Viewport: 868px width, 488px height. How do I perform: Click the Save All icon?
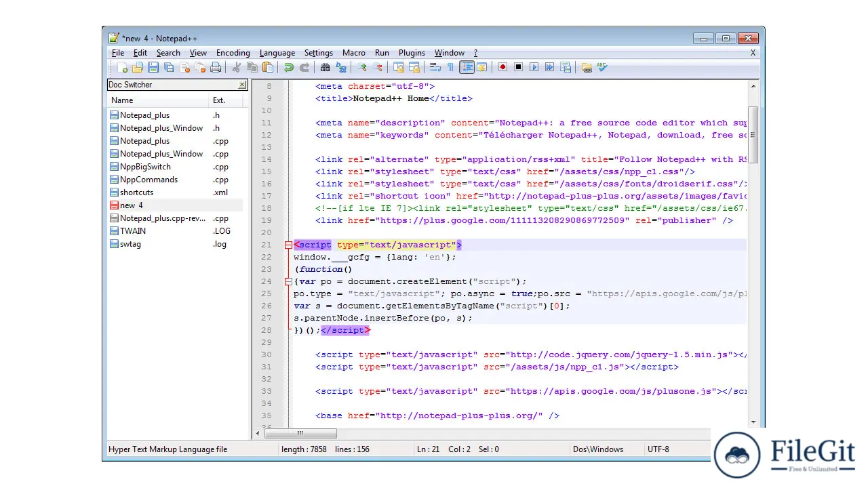(x=169, y=67)
